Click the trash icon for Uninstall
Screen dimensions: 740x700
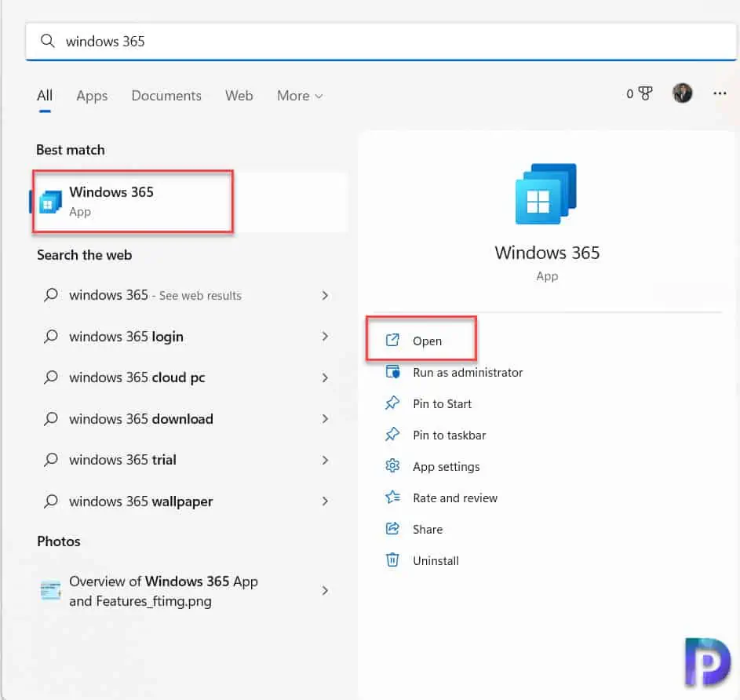tap(392, 560)
